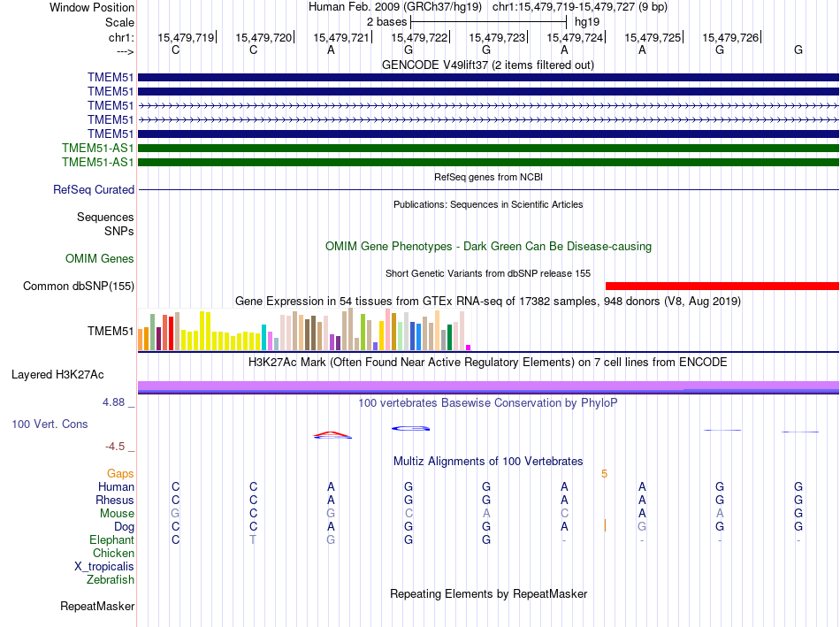This screenshot has height=627, width=840.
Task: Click the SNPs track label
Action: (119, 231)
